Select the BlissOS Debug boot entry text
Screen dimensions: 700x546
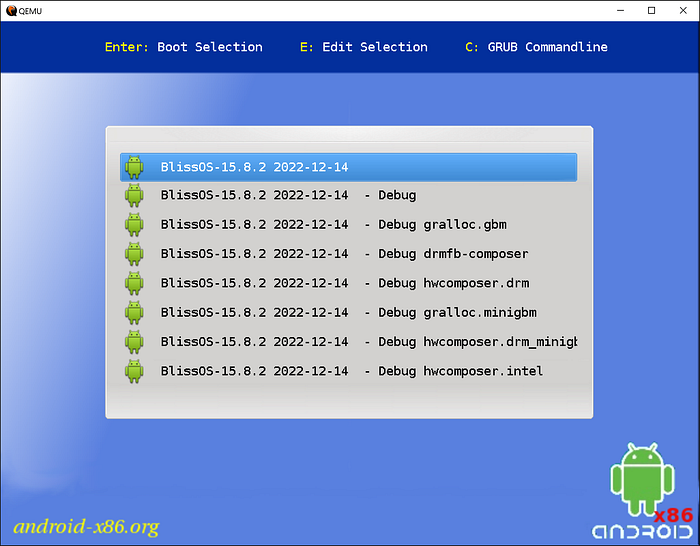[288, 195]
